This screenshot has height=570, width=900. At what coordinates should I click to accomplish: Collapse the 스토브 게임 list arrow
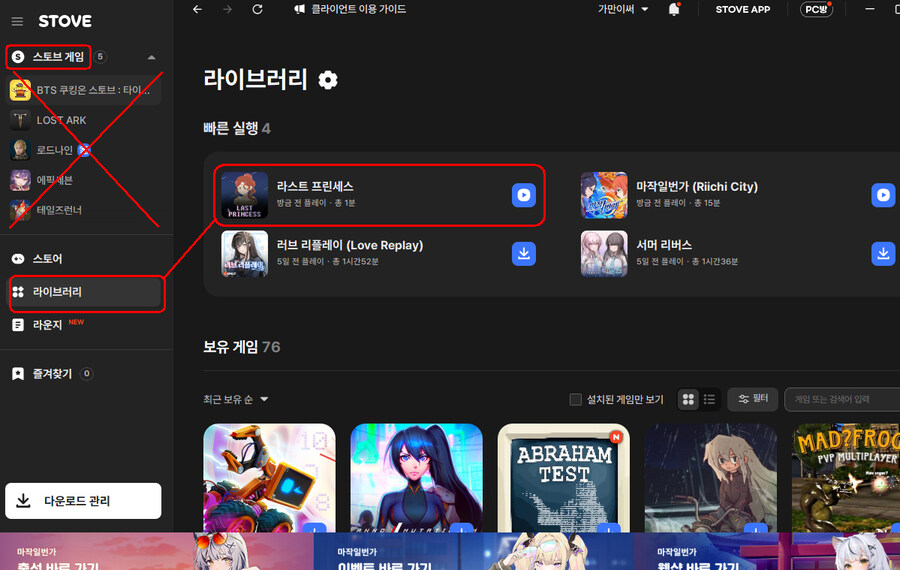point(152,57)
